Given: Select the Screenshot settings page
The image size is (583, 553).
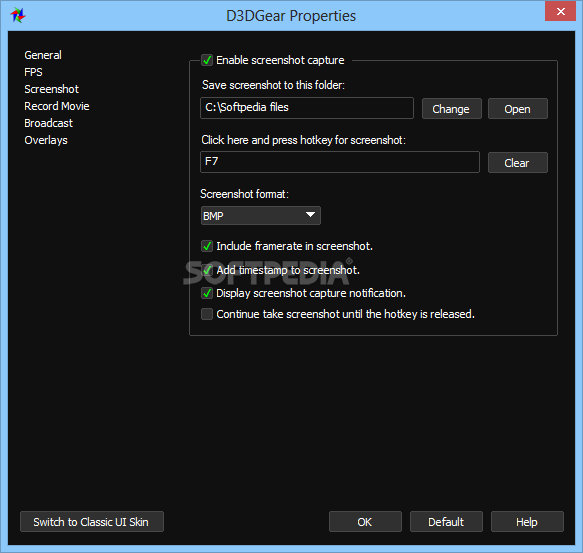Looking at the screenshot, I should (51, 89).
